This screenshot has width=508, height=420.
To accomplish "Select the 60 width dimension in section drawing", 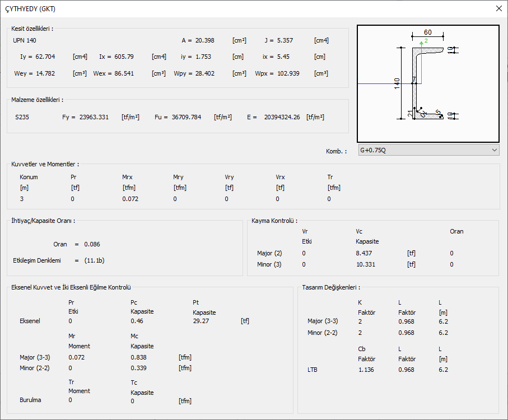I will 427,32.
